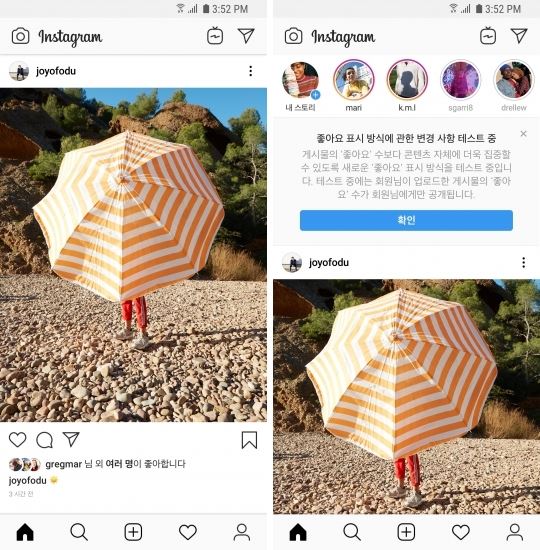Open post options menu in right phone
The image size is (540, 550).
[x=524, y=262]
